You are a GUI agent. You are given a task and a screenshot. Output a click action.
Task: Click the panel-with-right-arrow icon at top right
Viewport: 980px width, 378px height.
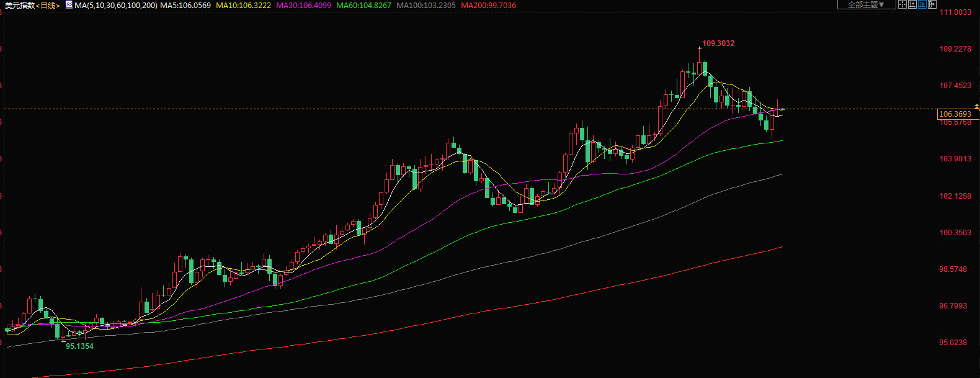[x=932, y=4]
